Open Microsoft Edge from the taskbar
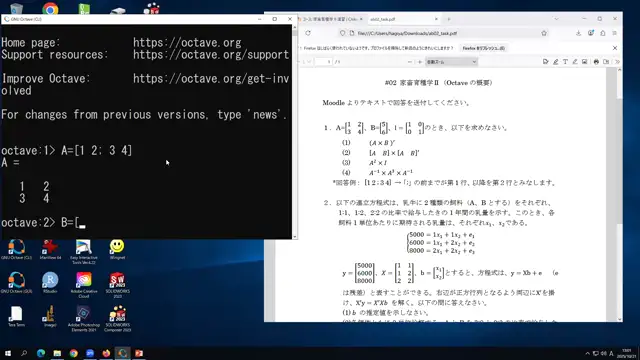 coord(41,353)
